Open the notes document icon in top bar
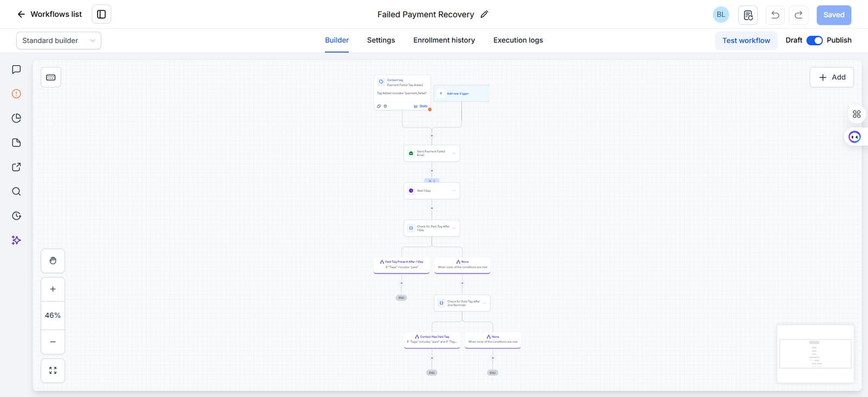 click(748, 15)
